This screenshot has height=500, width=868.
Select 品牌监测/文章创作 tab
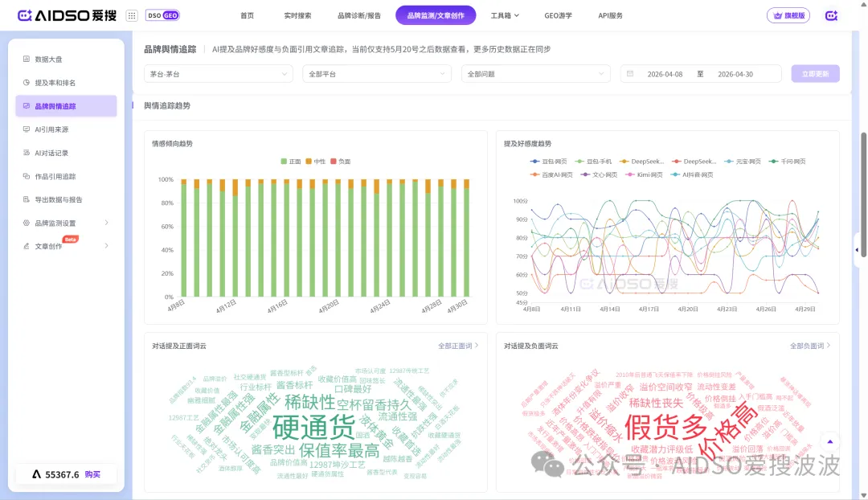click(x=436, y=15)
